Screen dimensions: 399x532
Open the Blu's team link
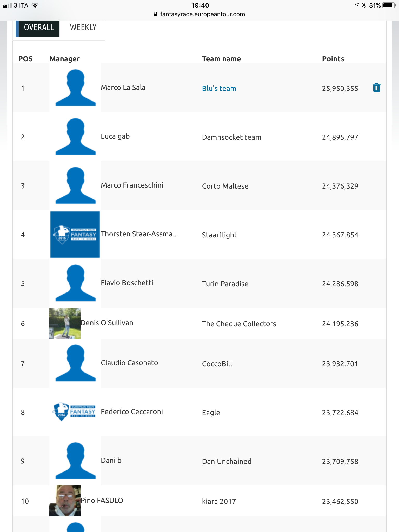pos(219,89)
